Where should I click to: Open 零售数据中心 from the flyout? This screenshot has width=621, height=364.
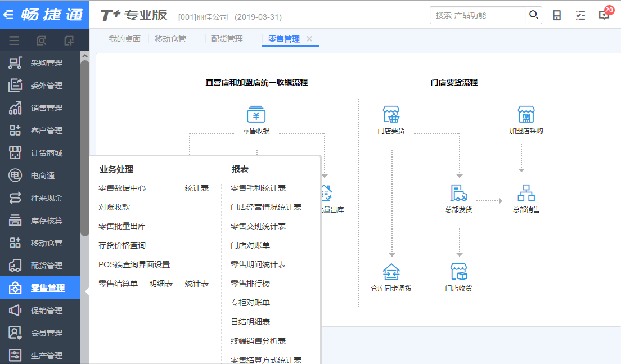tap(122, 188)
